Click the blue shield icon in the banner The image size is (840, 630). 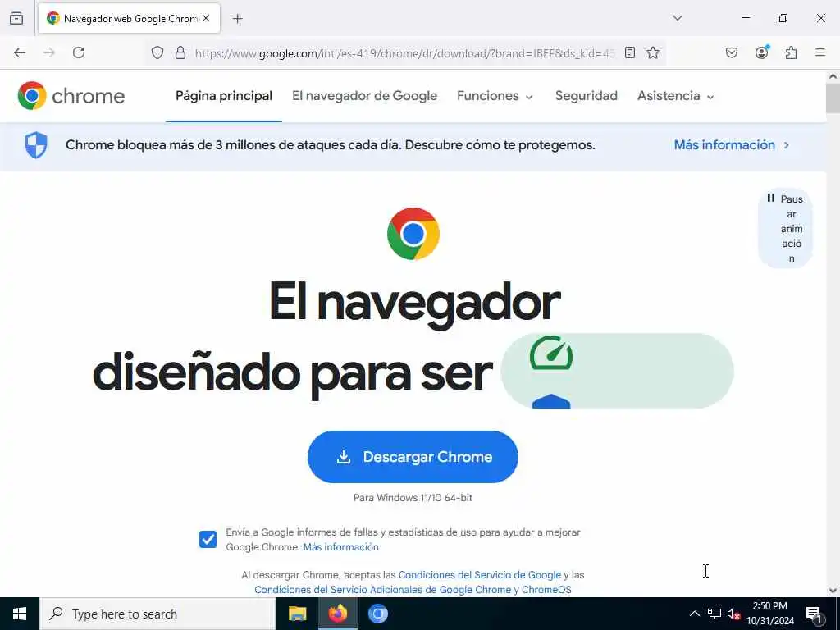coord(36,145)
